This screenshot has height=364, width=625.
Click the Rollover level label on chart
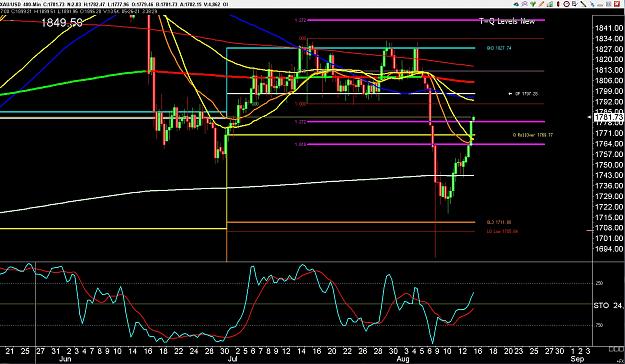pos(533,135)
